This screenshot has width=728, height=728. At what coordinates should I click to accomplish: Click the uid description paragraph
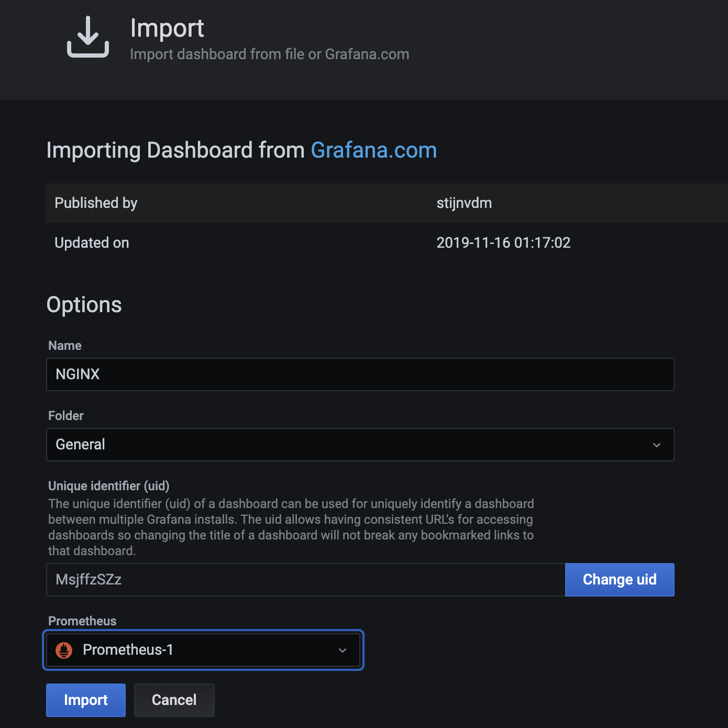291,527
